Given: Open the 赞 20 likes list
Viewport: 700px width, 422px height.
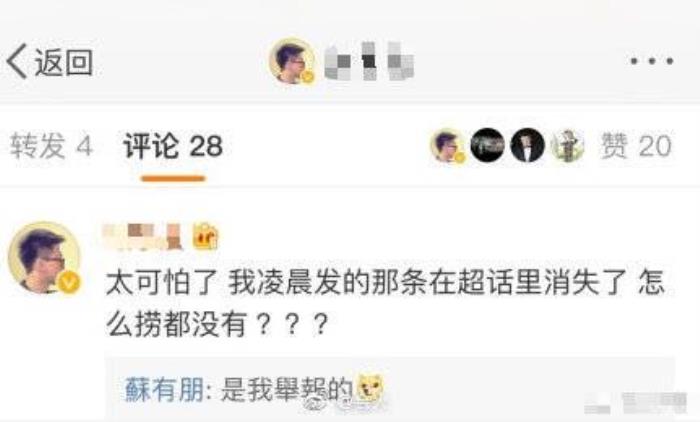Looking at the screenshot, I should coord(636,146).
